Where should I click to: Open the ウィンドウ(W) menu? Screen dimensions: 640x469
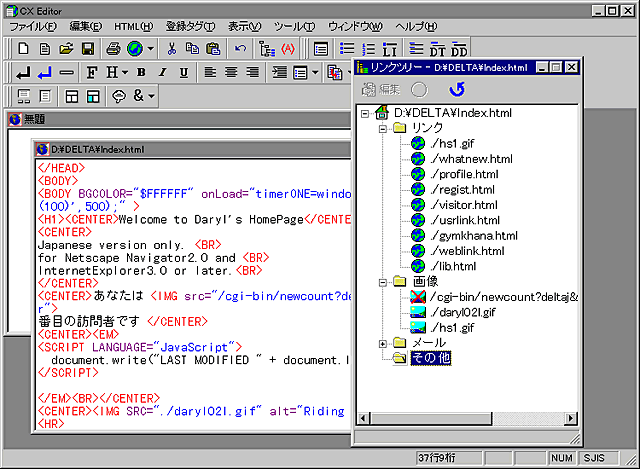(x=356, y=27)
